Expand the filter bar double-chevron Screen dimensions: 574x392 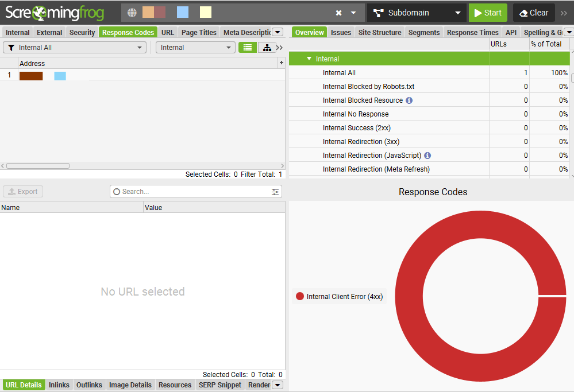280,48
